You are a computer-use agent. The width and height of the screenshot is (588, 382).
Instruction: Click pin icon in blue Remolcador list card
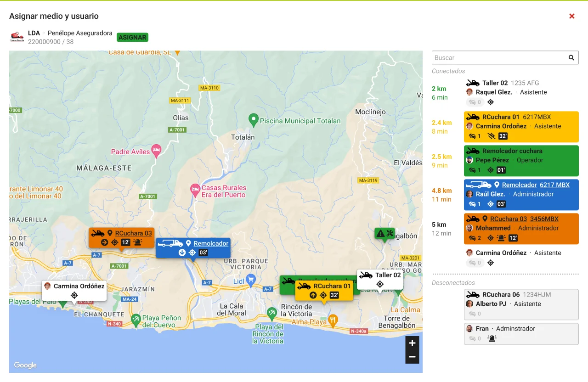[x=497, y=185]
